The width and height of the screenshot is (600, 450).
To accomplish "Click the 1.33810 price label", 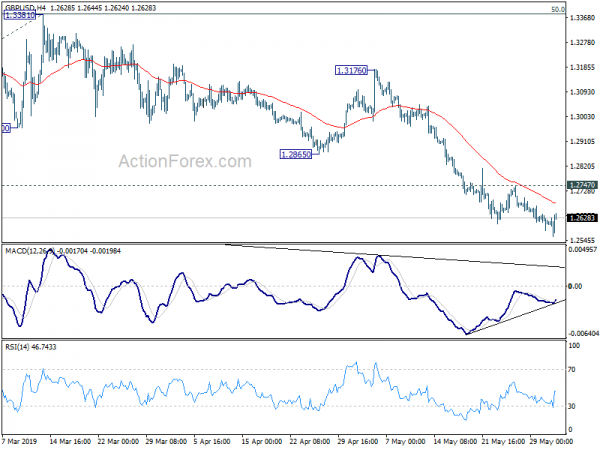I will coord(19,15).
